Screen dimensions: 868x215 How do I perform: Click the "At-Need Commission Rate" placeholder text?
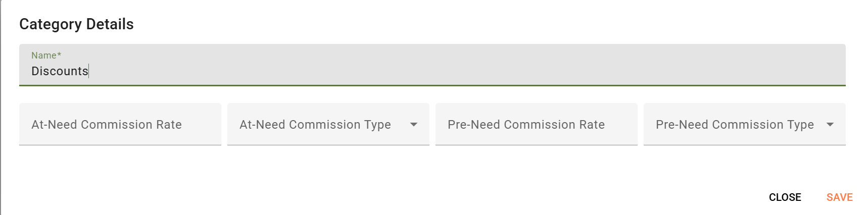point(107,125)
